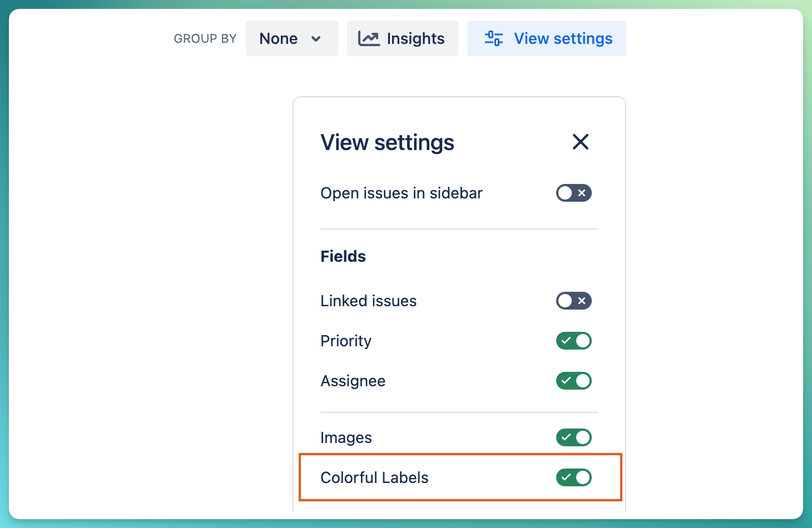Viewport: 812px width, 528px height.
Task: Select the Colorful Labels label text
Action: (374, 477)
